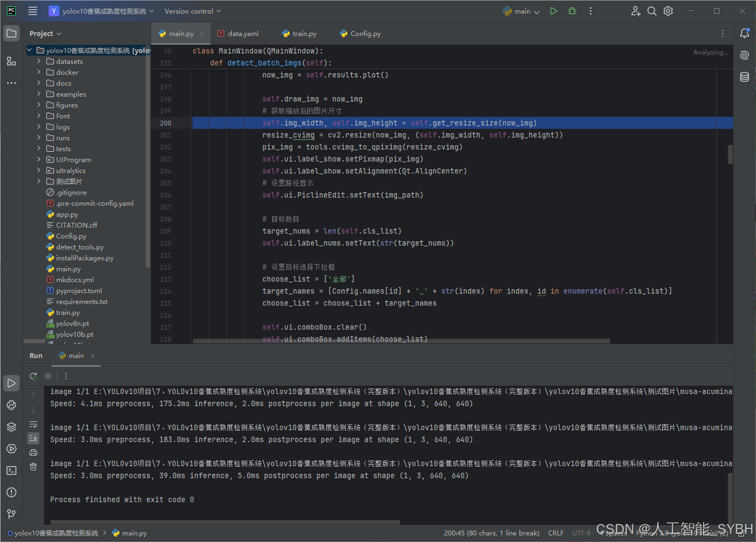The image size is (756, 542).
Task: Click CRLF line separator in status bar
Action: click(556, 533)
